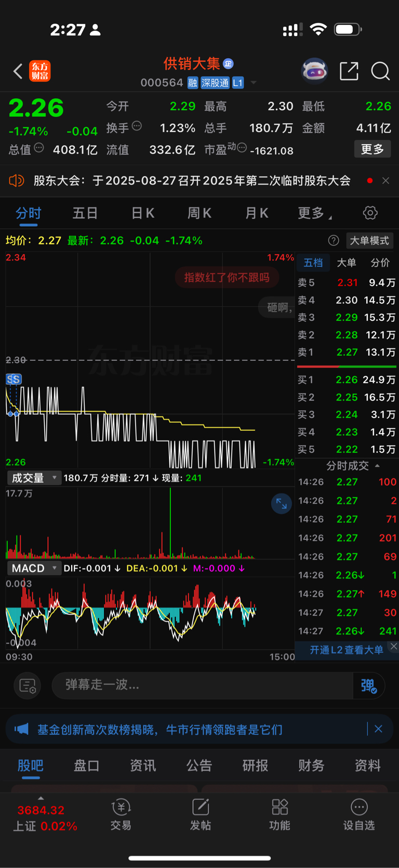Open 基金创新高次数榜揭晓 promo link
This screenshot has width=399, height=868.
(x=160, y=729)
